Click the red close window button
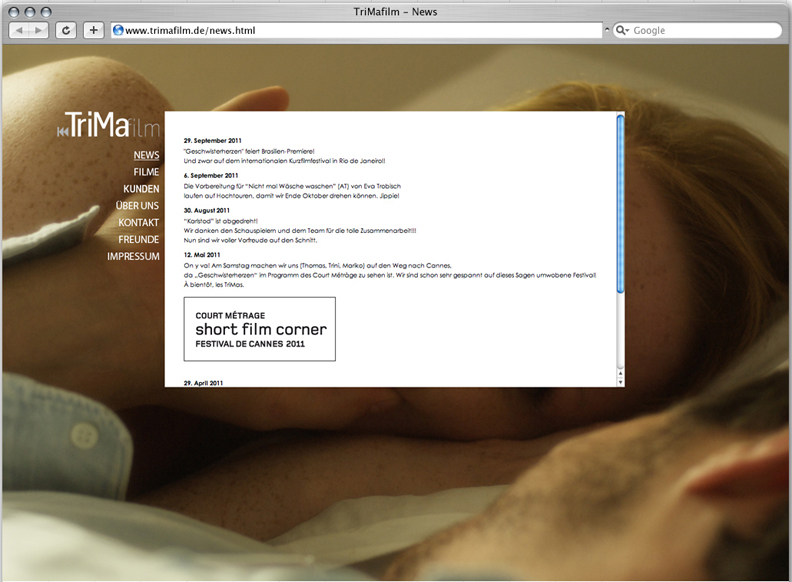The width and height of the screenshot is (792, 582). pos(14,12)
